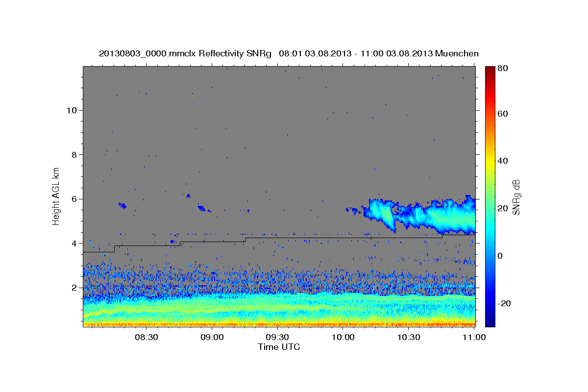Click the 10:00 time tick label
Image resolution: width=588 pixels, height=392 pixels.
click(343, 337)
